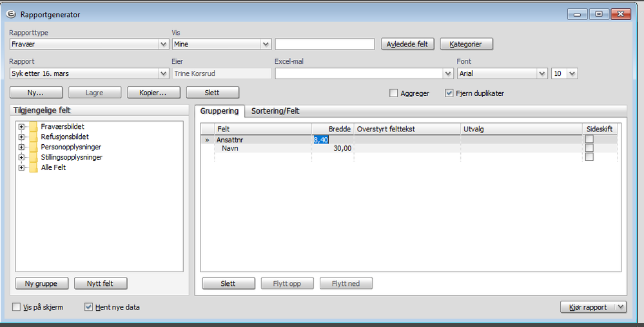Click the Stillingsopplysninger folder icon
This screenshot has width=644, height=327.
coord(34,158)
